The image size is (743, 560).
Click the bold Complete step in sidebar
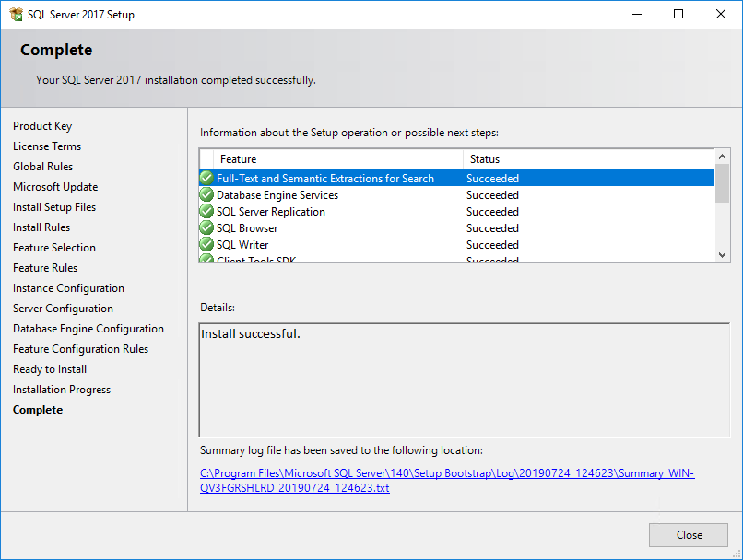click(x=38, y=410)
